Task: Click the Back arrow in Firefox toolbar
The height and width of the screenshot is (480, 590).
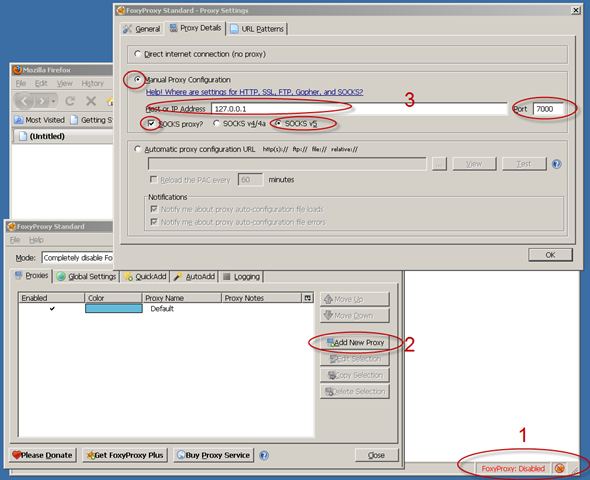Action: pos(24,101)
